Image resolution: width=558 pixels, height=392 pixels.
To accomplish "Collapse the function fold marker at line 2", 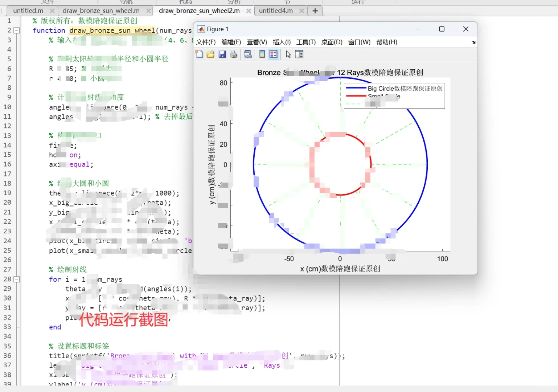I will pyautogui.click(x=16, y=30).
